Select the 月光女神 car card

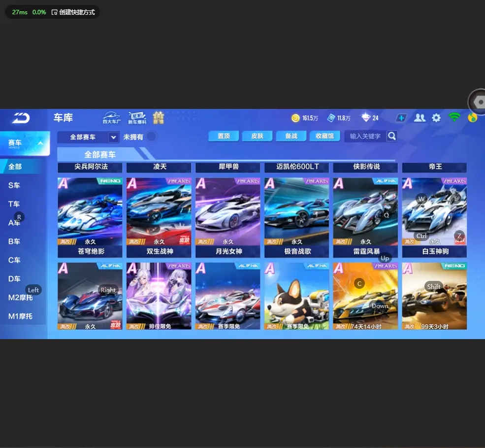coord(228,217)
